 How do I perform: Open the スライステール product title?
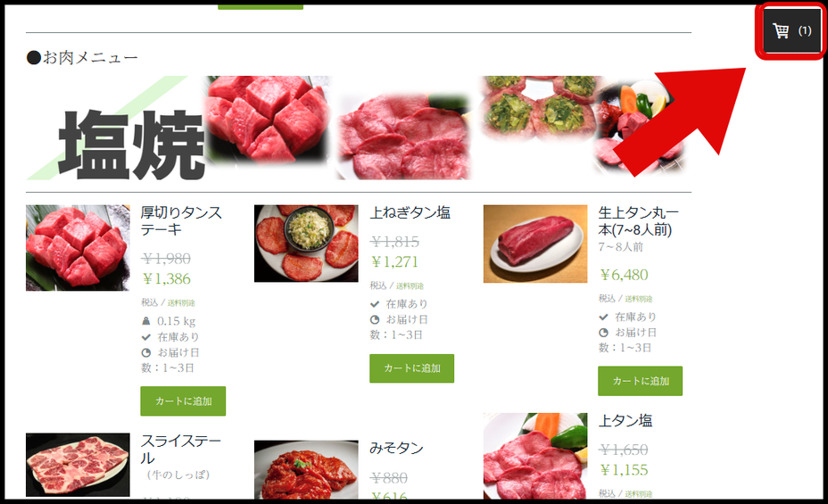(180, 449)
